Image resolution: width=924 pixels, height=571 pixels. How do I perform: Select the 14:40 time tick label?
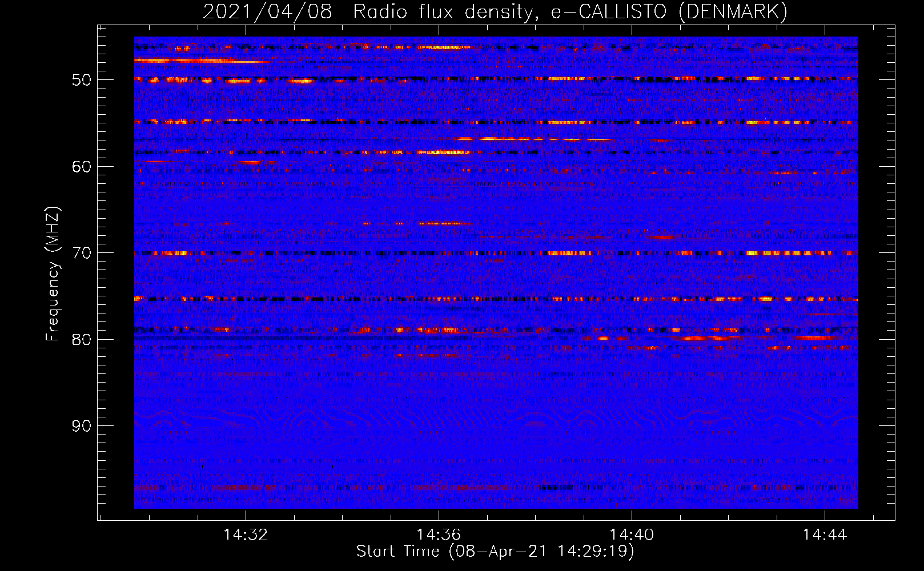tap(632, 535)
